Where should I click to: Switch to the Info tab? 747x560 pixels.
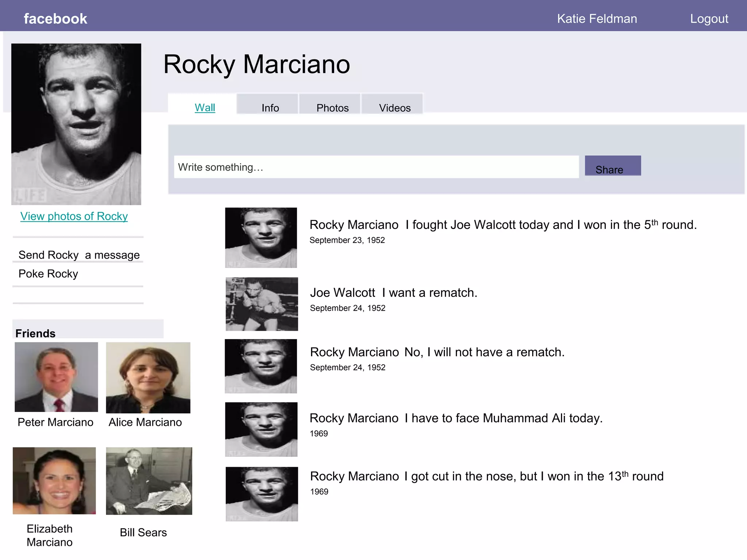click(x=270, y=108)
